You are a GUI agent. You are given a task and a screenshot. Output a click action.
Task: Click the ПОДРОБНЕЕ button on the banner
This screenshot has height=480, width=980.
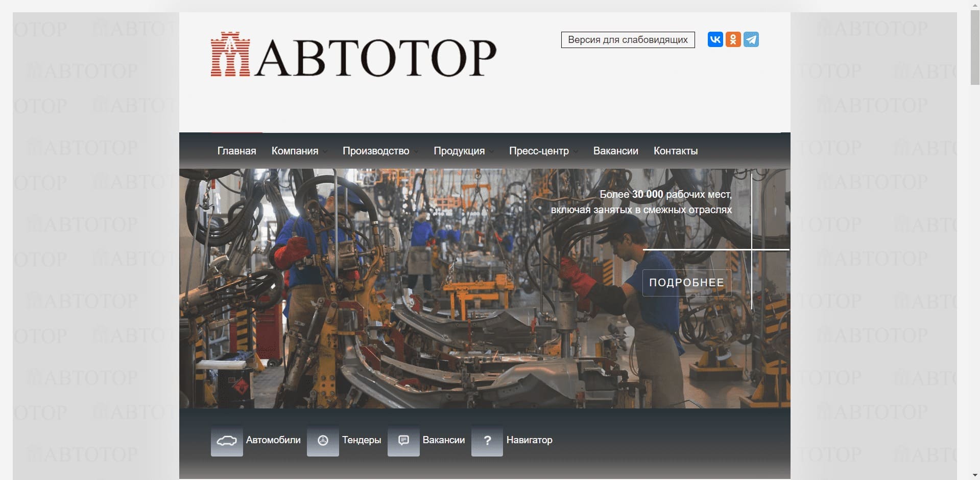click(686, 283)
